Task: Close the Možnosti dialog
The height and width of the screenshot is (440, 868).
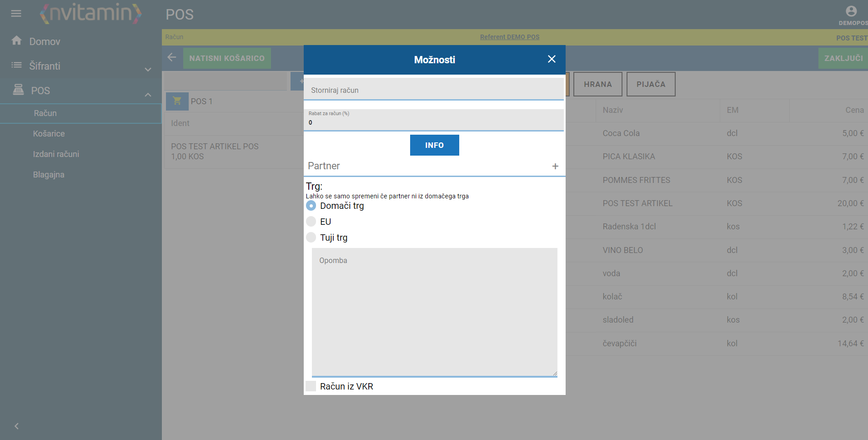Action: (x=552, y=59)
